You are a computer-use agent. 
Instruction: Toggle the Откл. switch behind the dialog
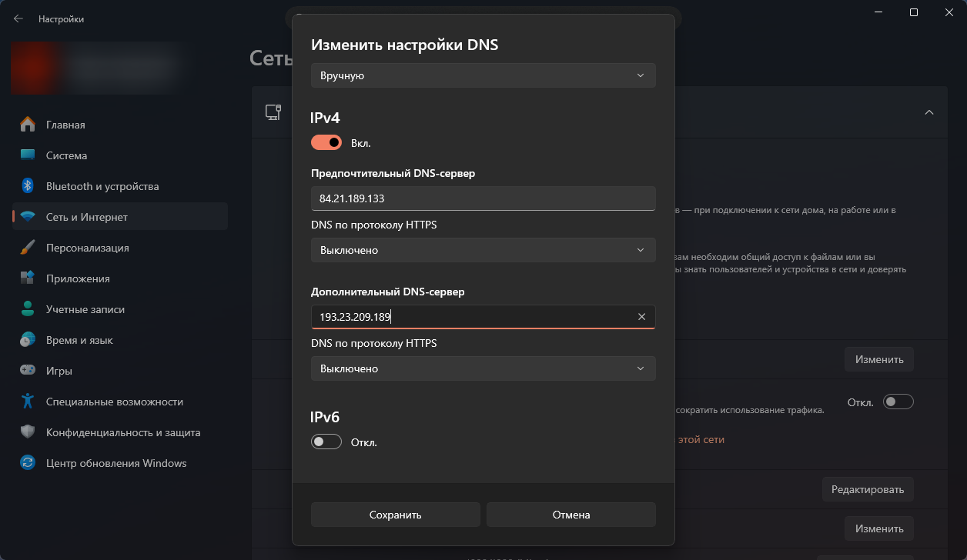(x=898, y=402)
